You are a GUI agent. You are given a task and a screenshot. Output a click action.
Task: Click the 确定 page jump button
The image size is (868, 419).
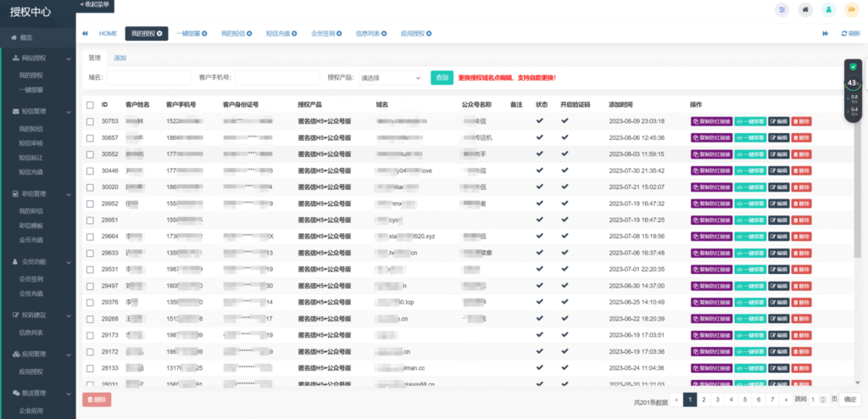coord(850,399)
